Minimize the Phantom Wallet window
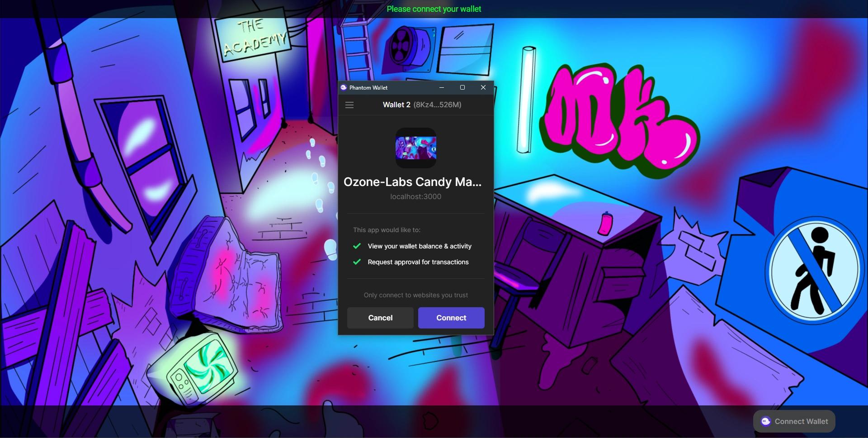 tap(442, 88)
